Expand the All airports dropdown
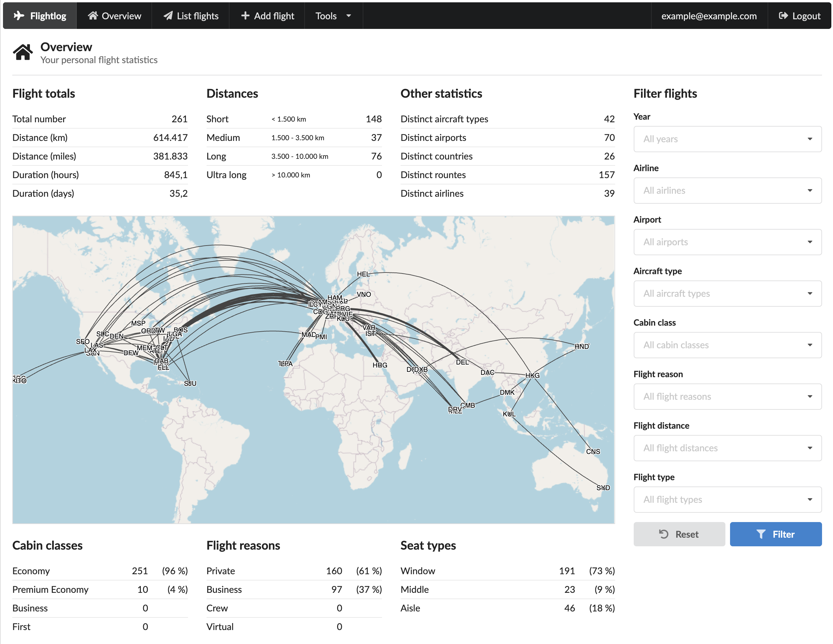Screen dimensions: 833x644 click(727, 242)
